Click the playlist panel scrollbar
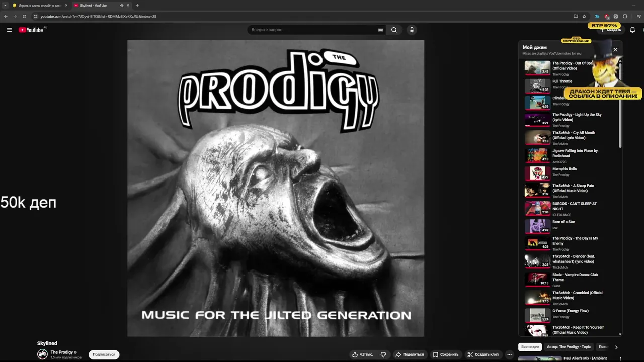644x362 pixels. point(620,105)
